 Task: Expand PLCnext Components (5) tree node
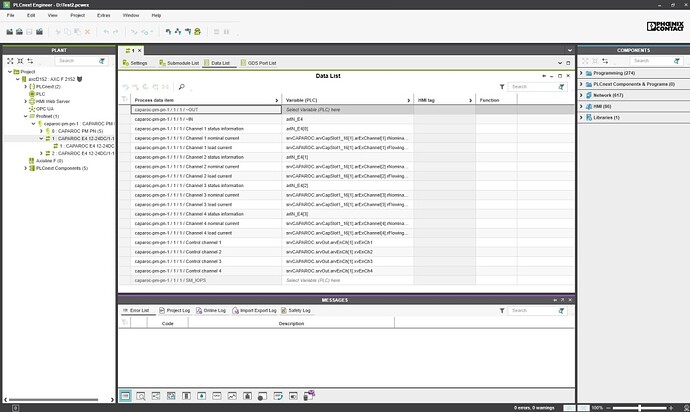click(26, 168)
